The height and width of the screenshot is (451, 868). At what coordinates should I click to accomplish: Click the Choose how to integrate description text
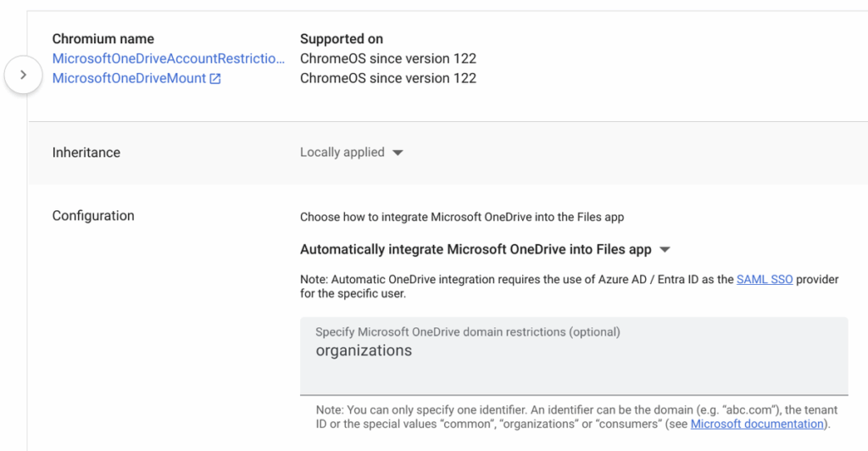coord(462,217)
